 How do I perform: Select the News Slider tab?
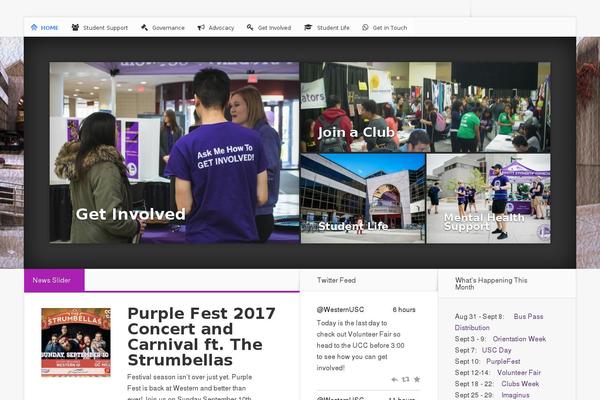[54, 280]
